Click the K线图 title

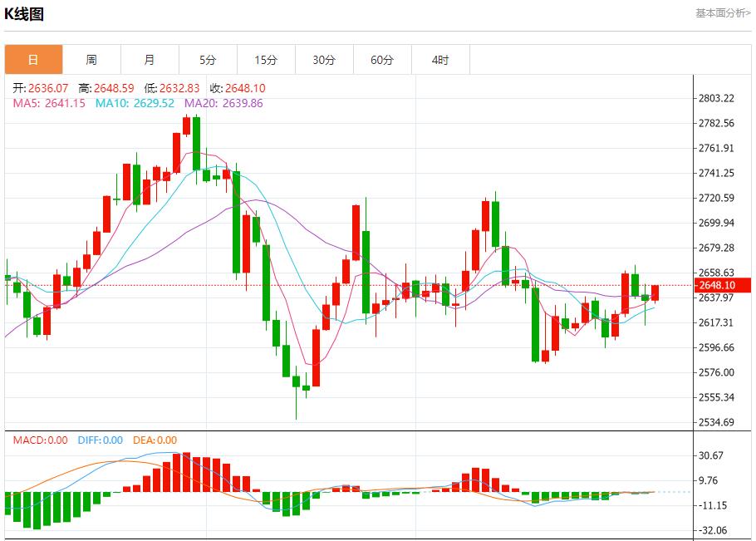pyautogui.click(x=24, y=14)
